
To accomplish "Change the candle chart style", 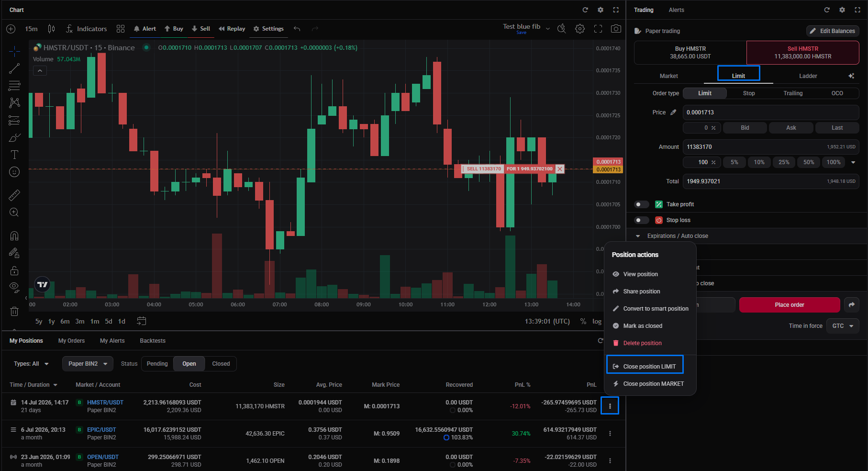I will [51, 29].
